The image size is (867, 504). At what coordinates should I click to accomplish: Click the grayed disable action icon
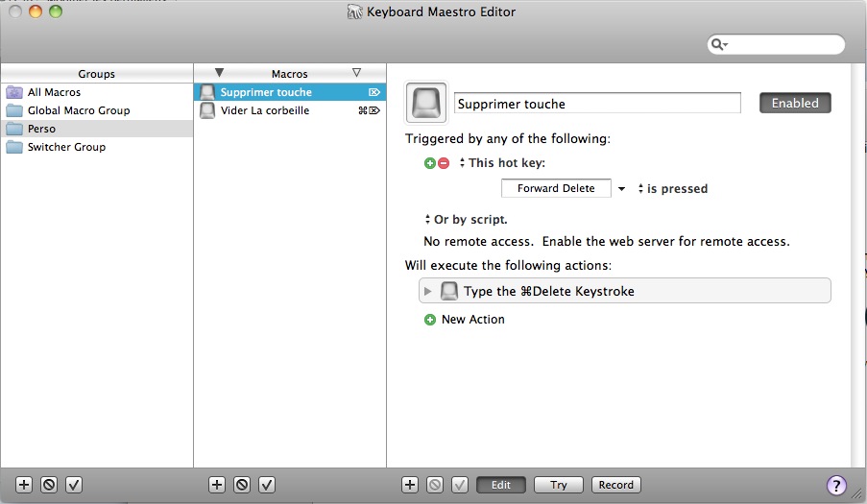pyautogui.click(x=435, y=485)
